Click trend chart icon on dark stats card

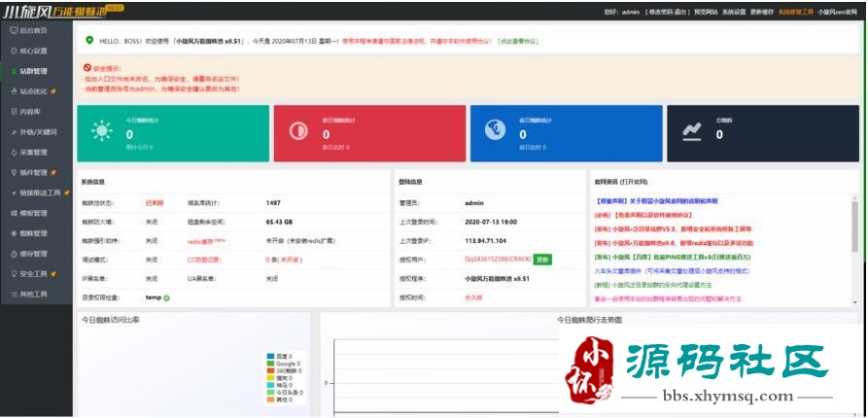pos(692,132)
